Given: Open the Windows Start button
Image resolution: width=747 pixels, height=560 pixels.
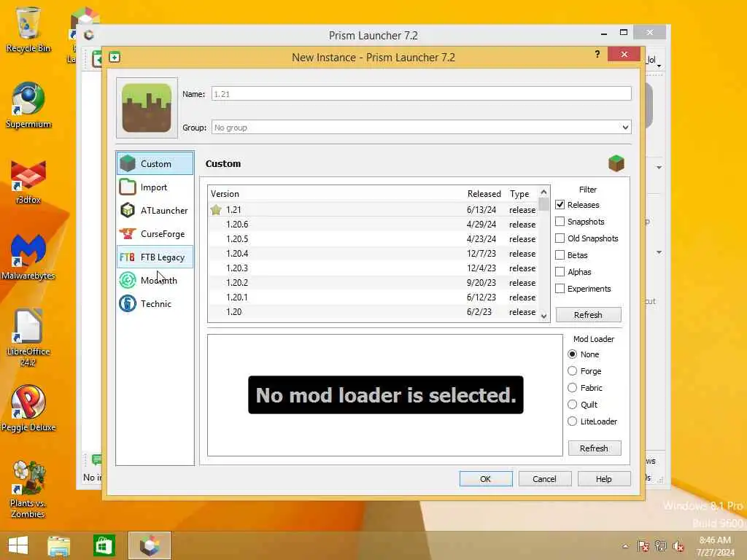Looking at the screenshot, I should pyautogui.click(x=18, y=545).
